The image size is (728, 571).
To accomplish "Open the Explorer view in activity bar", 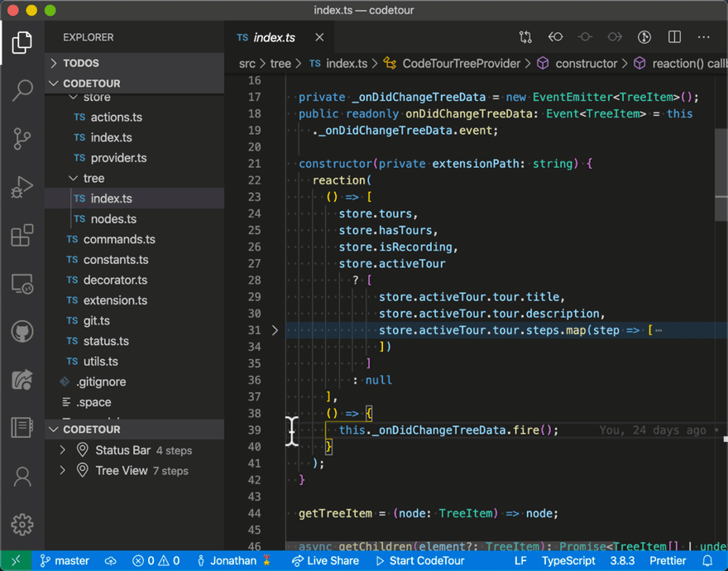I will pos(22,43).
